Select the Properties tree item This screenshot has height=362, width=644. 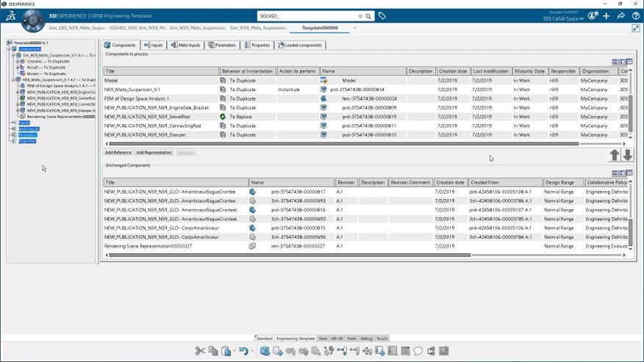27,141
